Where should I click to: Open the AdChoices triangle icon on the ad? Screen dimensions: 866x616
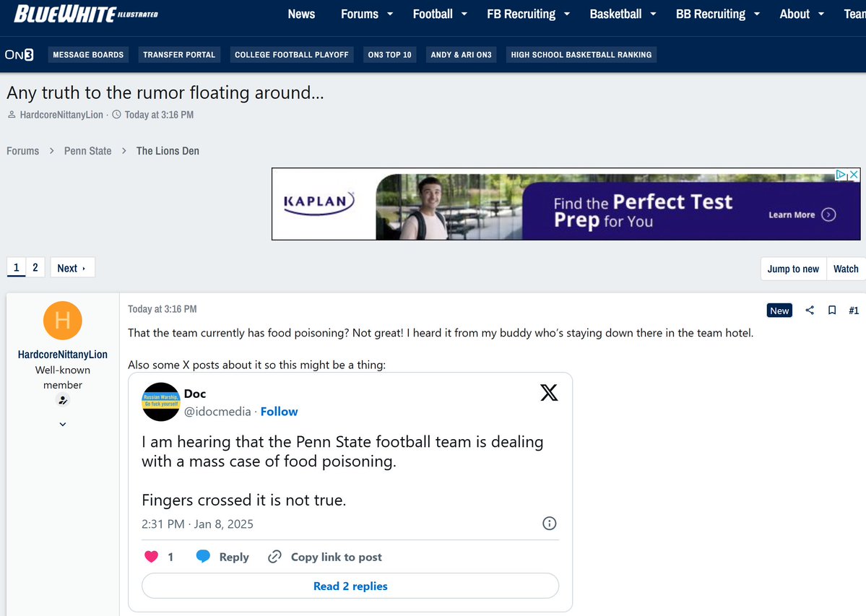[x=841, y=175]
